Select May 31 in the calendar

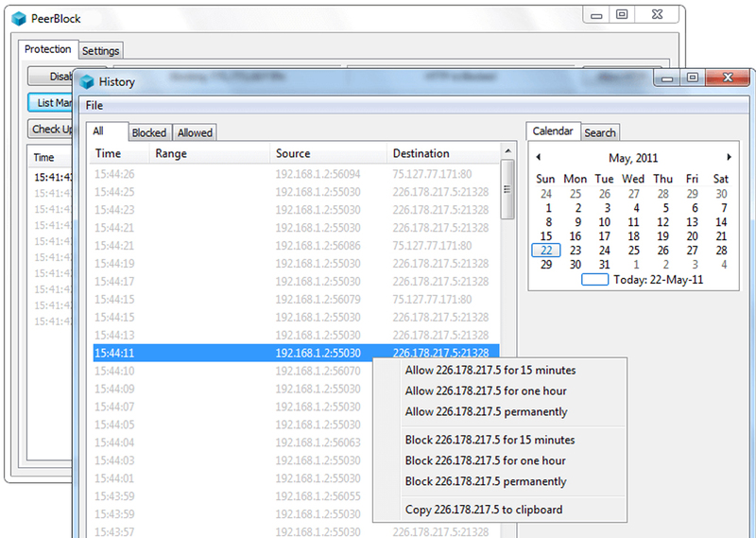tap(604, 265)
